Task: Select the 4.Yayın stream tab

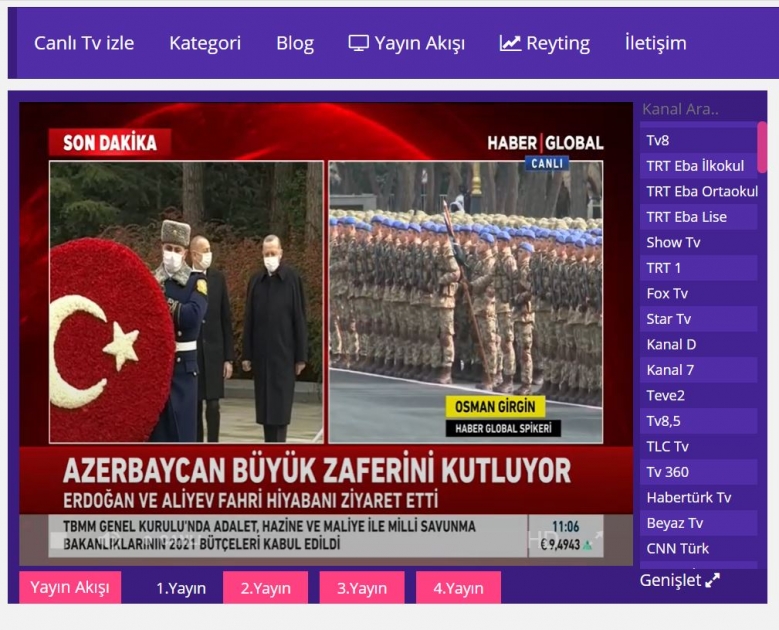Action: click(x=458, y=588)
